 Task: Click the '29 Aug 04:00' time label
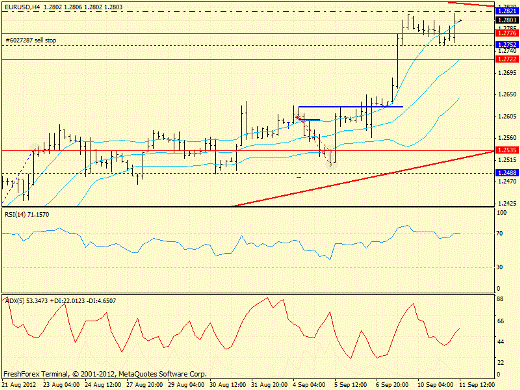186,385
